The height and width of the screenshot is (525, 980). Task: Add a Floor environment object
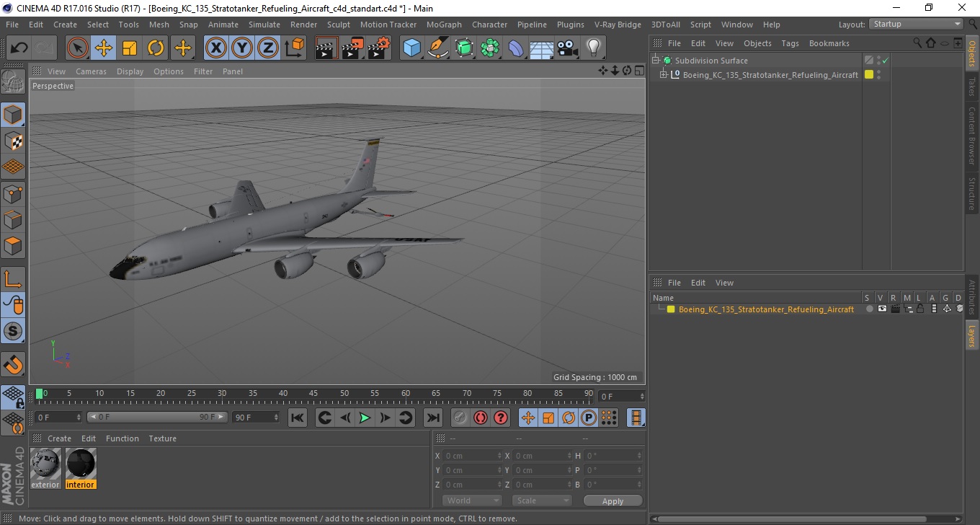(x=542, y=48)
